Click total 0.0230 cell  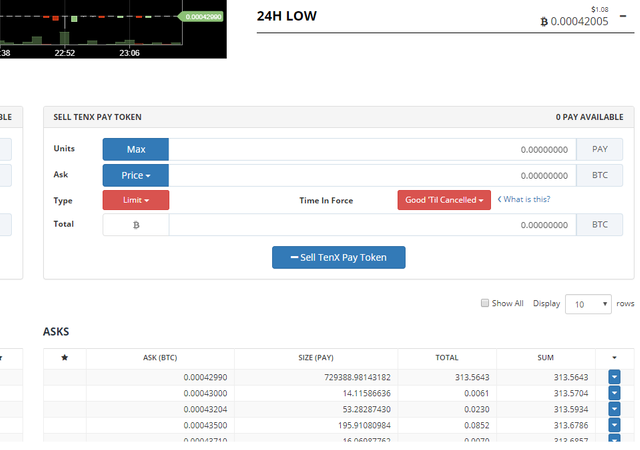(x=476, y=409)
